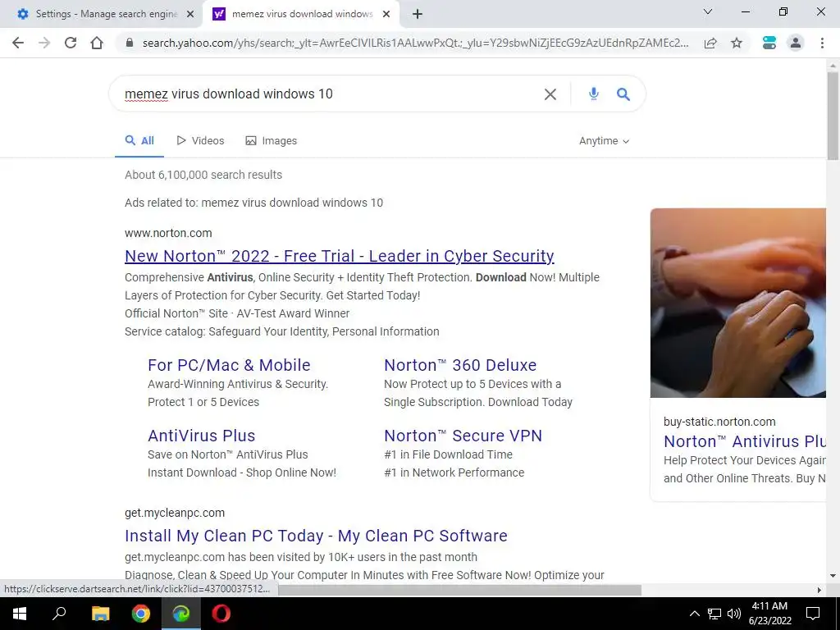Open the notification center icon
The width and height of the screenshot is (840, 630).
tap(813, 614)
